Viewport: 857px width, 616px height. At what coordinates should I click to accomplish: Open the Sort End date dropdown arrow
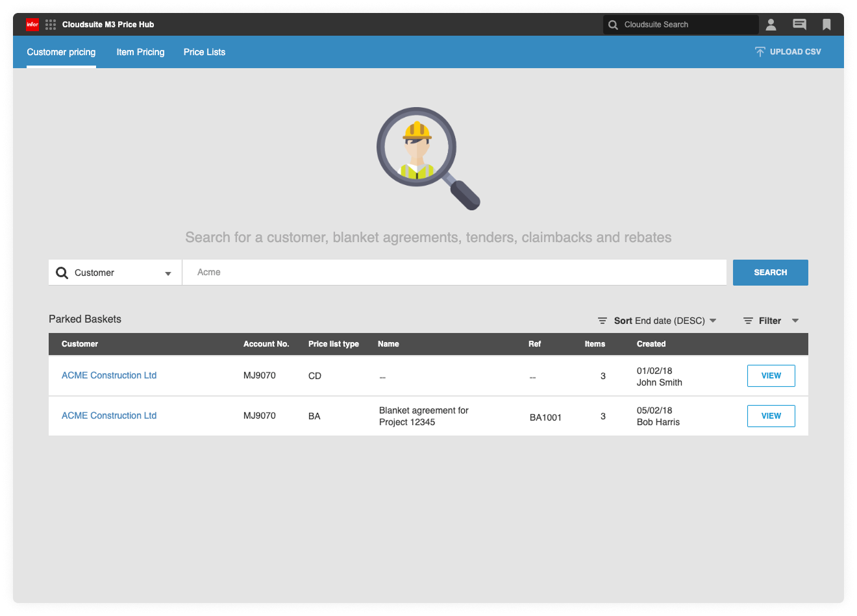(713, 321)
